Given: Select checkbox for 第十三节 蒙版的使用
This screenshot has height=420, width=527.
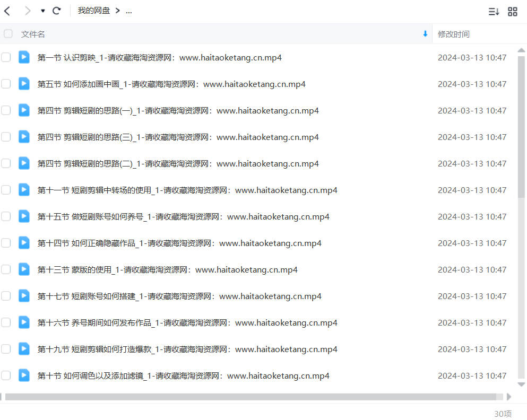Looking at the screenshot, I should (x=6, y=269).
